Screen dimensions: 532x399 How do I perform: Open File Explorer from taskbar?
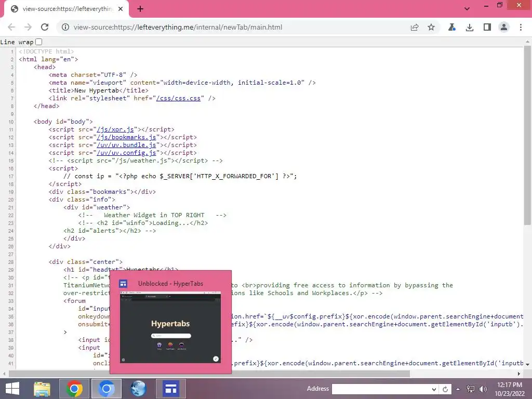tap(42, 389)
